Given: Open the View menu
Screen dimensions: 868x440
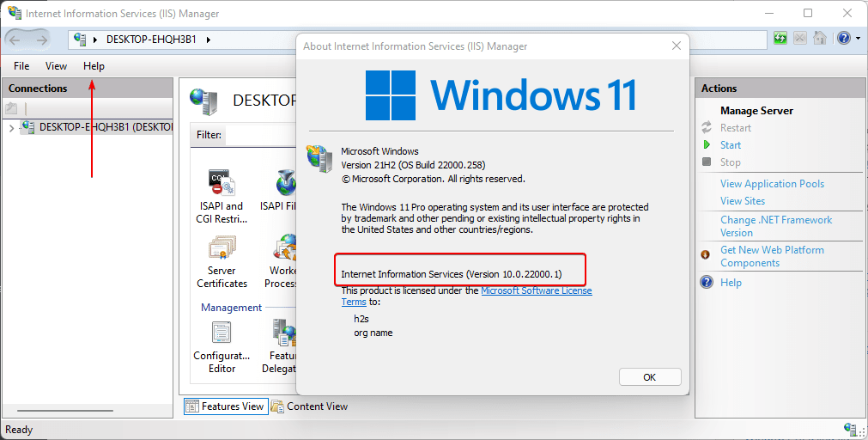Looking at the screenshot, I should tap(56, 66).
